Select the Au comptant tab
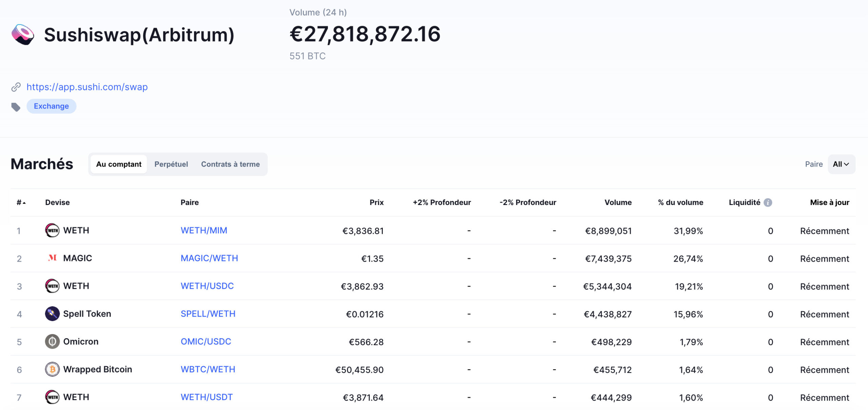868x410 pixels. tap(119, 164)
